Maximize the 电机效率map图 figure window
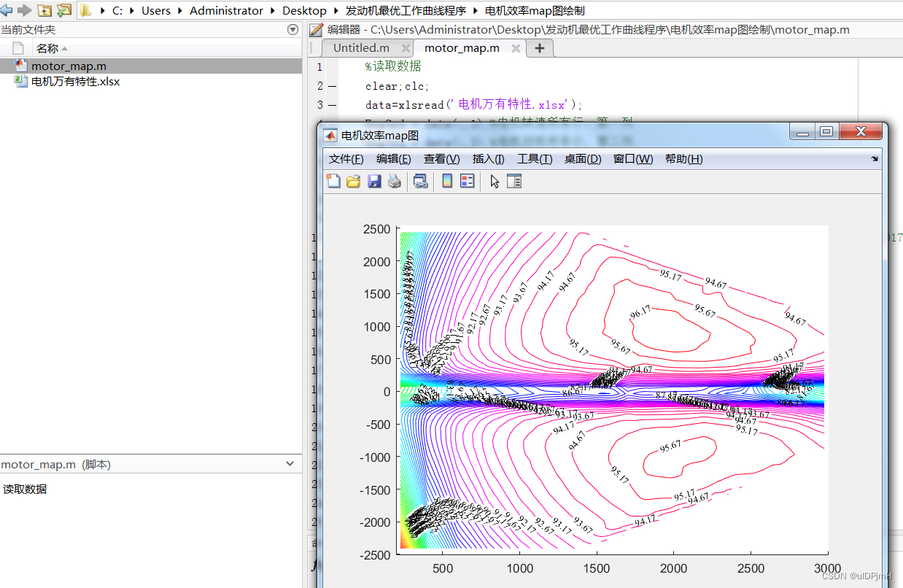The width and height of the screenshot is (903, 588). click(826, 132)
